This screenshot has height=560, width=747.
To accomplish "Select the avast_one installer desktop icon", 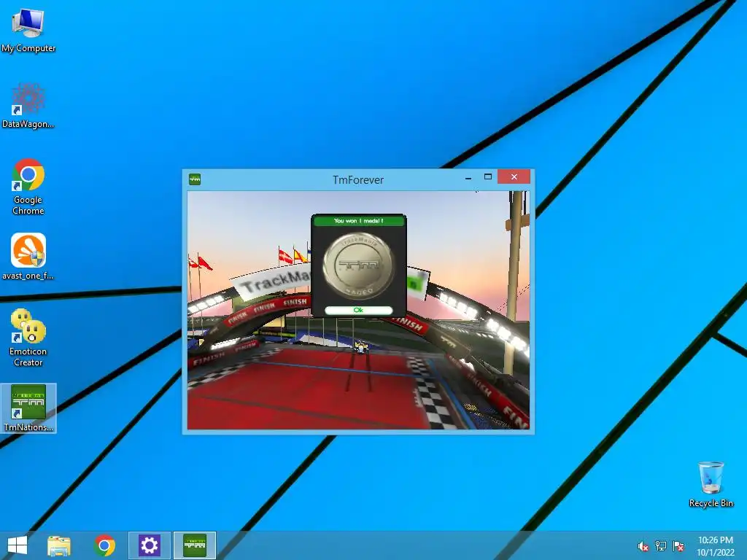I will (28, 256).
